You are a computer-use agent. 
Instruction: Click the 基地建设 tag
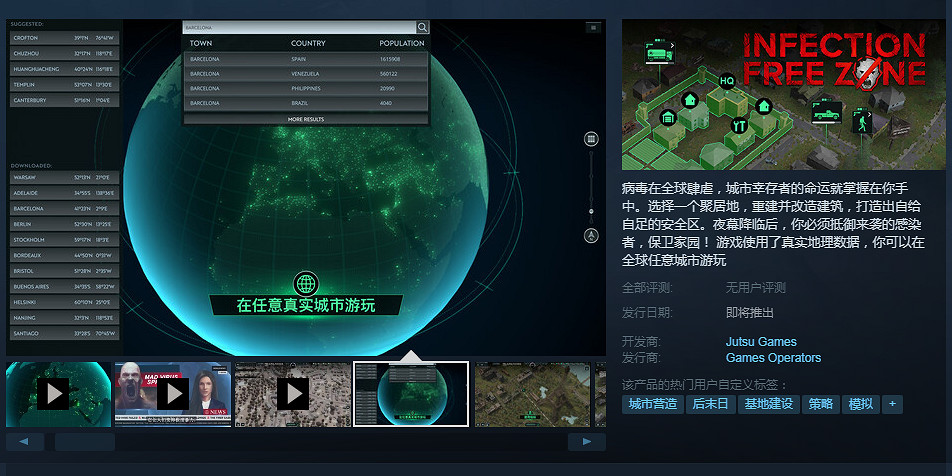[769, 404]
